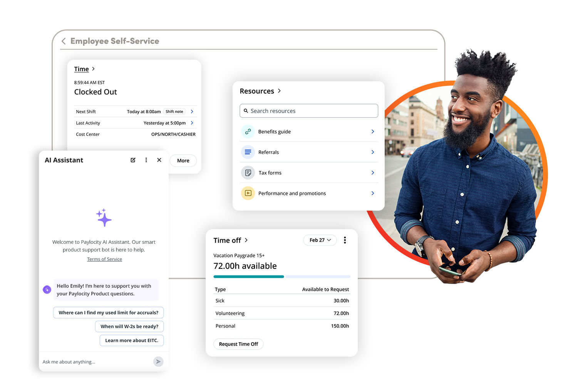This screenshot has height=392, width=568.
Task: Open the AI Assistant three-dot options menu
Action: (x=146, y=160)
